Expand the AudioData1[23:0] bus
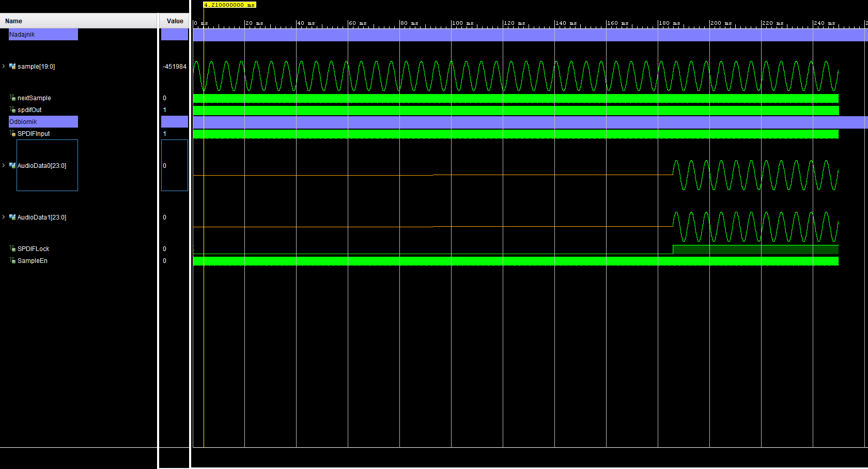Viewport: 868px width, 469px height. 4,217
